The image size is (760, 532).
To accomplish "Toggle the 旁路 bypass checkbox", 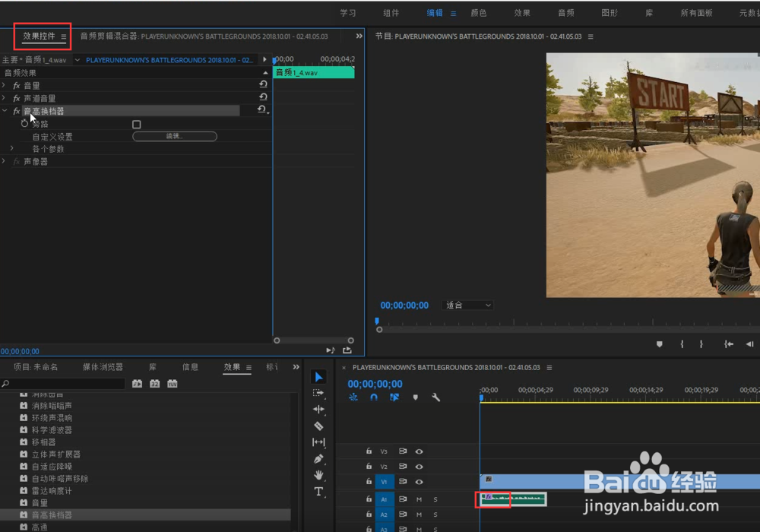I will pyautogui.click(x=137, y=125).
